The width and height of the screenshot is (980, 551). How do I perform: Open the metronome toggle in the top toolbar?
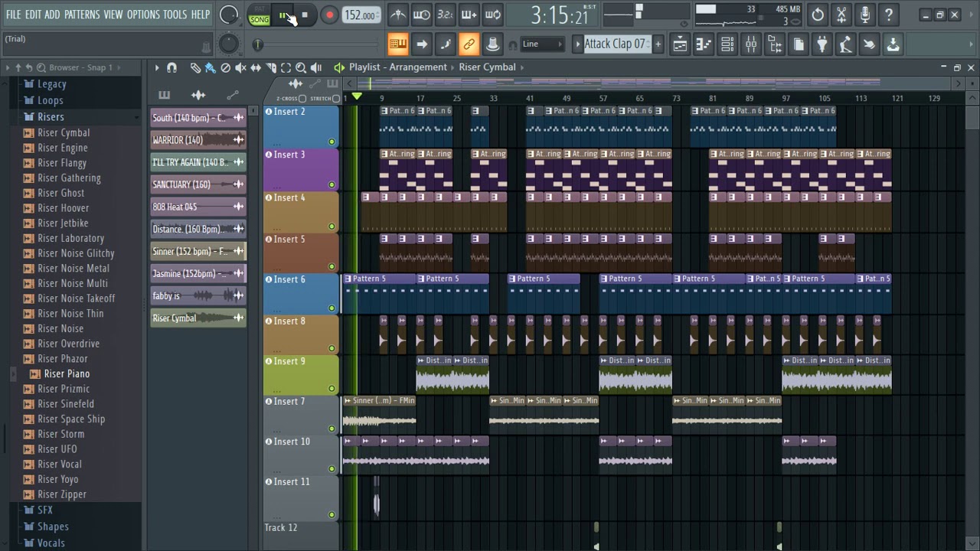[x=398, y=15]
